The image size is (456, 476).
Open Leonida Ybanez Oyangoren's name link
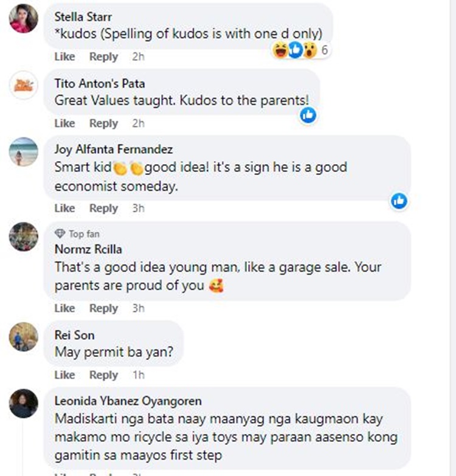point(128,401)
